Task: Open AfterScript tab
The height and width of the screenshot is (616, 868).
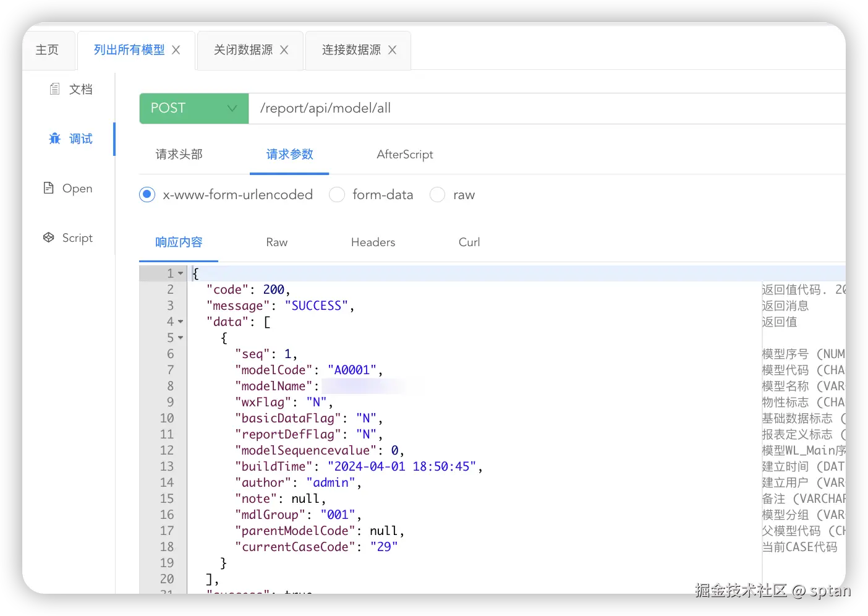Action: [405, 155]
